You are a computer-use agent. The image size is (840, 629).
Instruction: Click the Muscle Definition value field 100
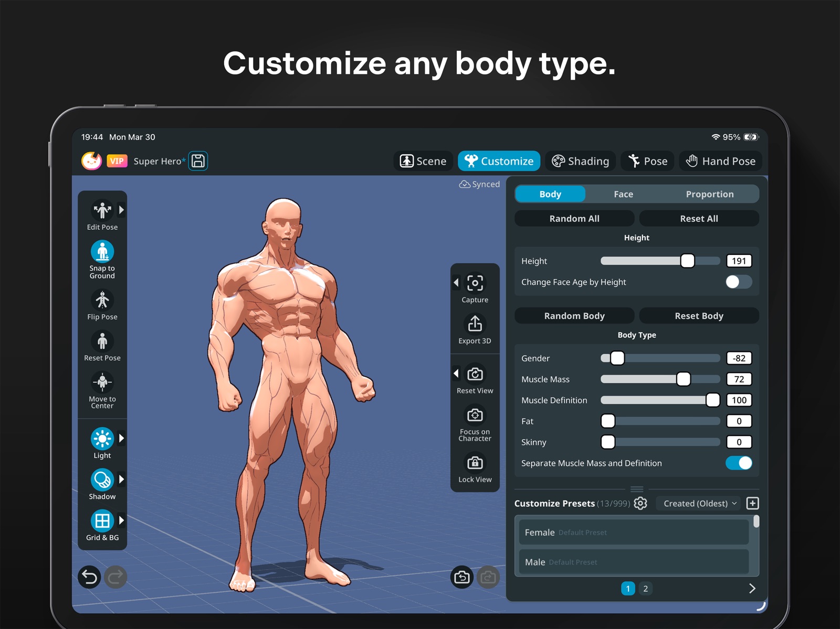[739, 400]
